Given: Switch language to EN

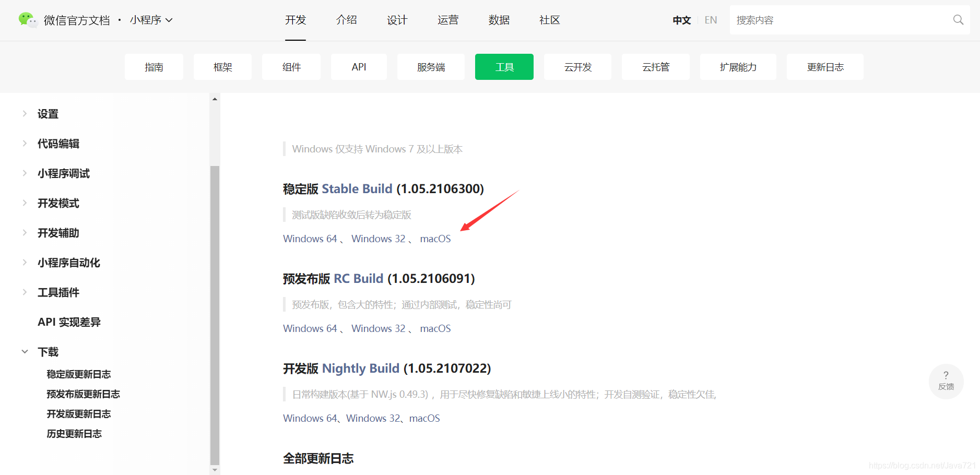Looking at the screenshot, I should [711, 20].
